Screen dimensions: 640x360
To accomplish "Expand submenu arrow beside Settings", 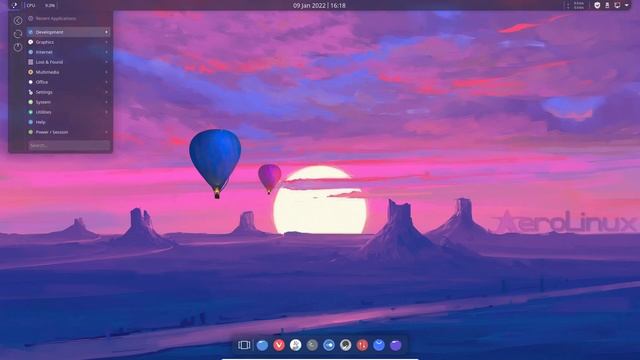I will [107, 92].
